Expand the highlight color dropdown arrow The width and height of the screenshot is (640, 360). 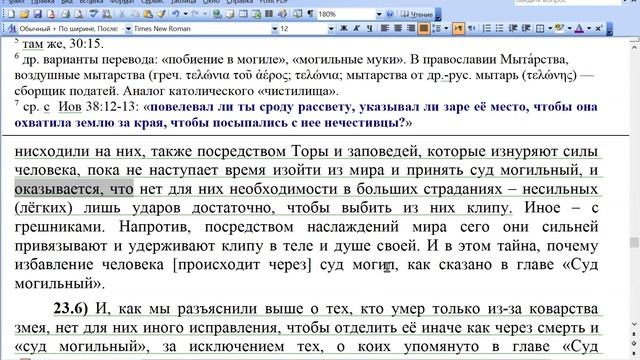(569, 29)
